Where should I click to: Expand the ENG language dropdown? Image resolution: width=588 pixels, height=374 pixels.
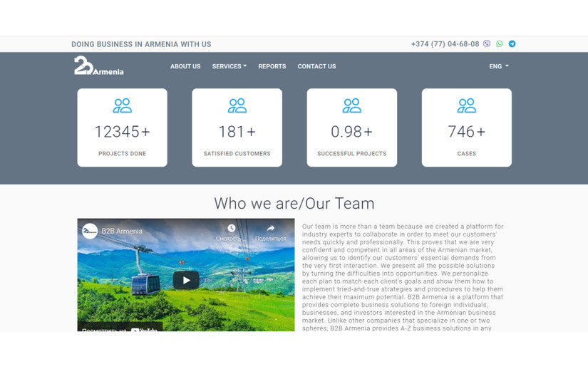click(499, 66)
